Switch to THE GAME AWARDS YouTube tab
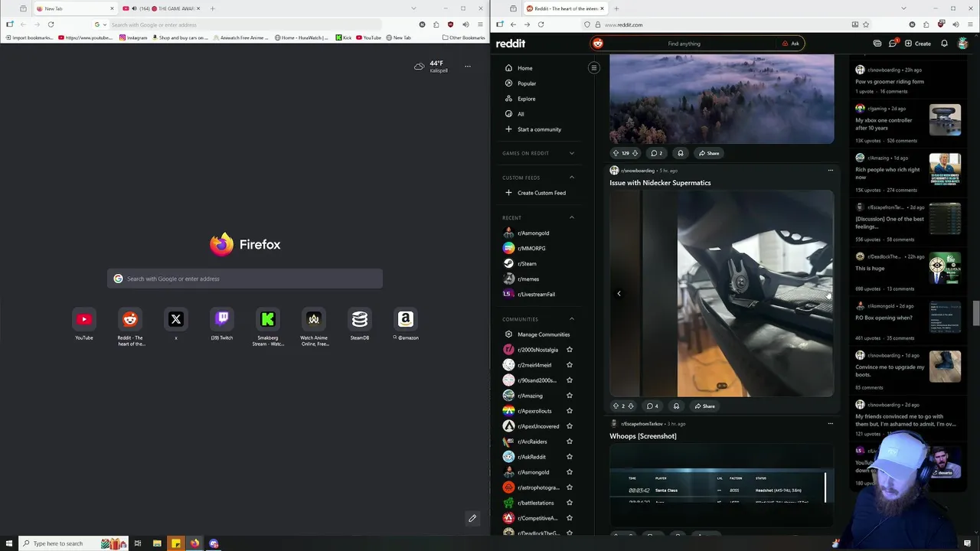This screenshot has height=551, width=980. (x=161, y=8)
